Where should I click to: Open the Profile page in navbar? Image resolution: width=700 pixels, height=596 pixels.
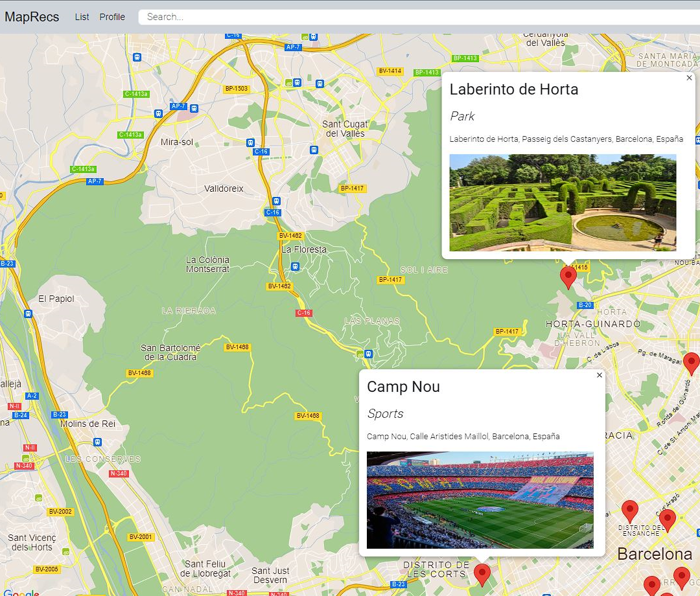(x=112, y=17)
